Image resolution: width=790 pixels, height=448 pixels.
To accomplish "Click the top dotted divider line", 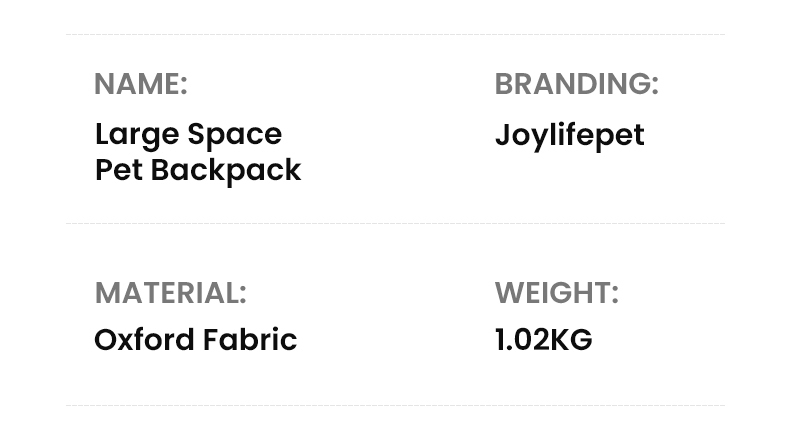I will pos(395,35).
